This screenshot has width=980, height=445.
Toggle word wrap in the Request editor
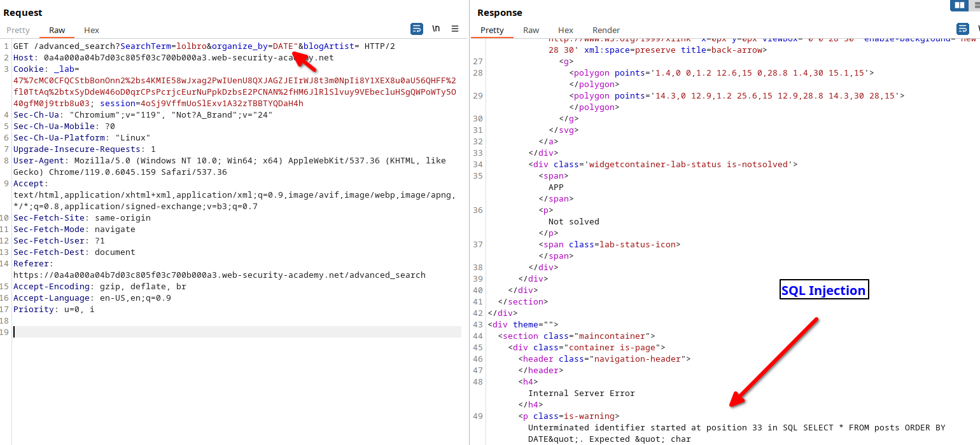[416, 29]
